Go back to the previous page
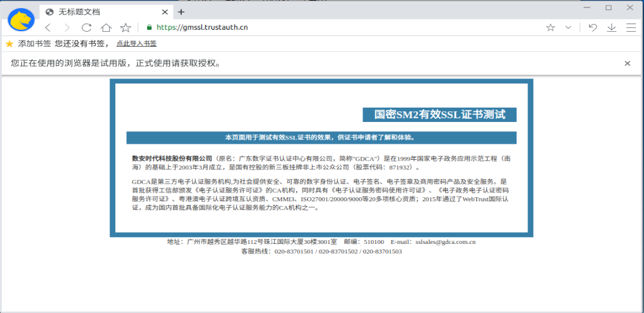This screenshot has height=313, width=644. pyautogui.click(x=47, y=27)
